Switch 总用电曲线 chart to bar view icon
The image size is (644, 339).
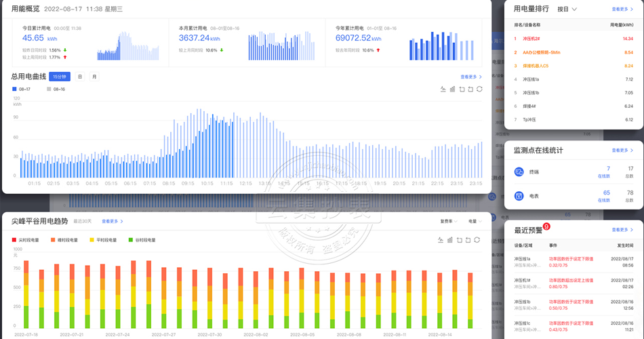pos(452,89)
